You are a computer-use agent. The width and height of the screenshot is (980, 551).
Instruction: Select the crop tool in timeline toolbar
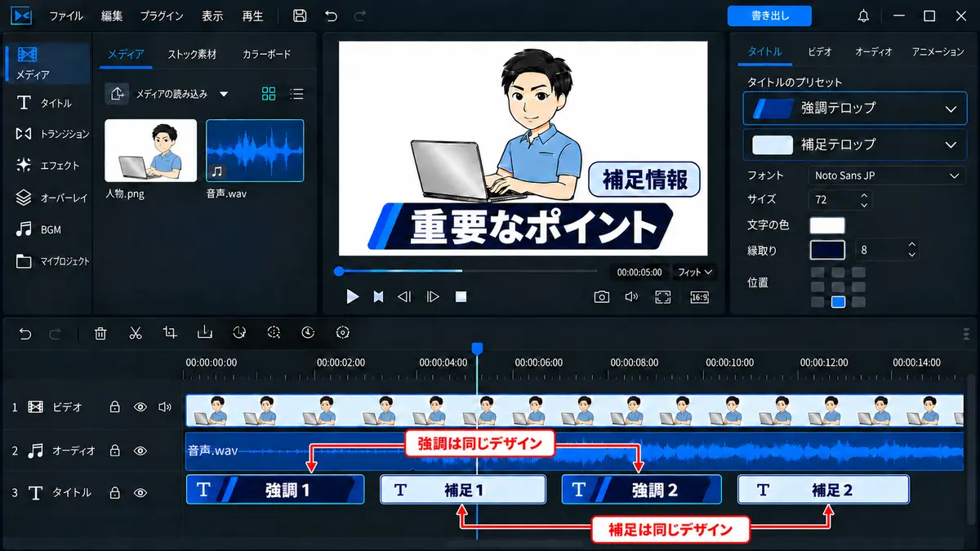click(170, 332)
